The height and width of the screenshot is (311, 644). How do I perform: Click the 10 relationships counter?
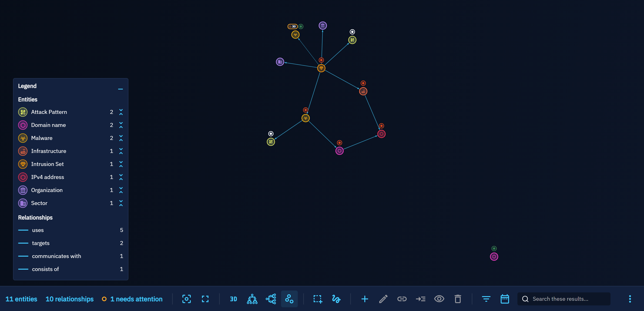pyautogui.click(x=70, y=299)
